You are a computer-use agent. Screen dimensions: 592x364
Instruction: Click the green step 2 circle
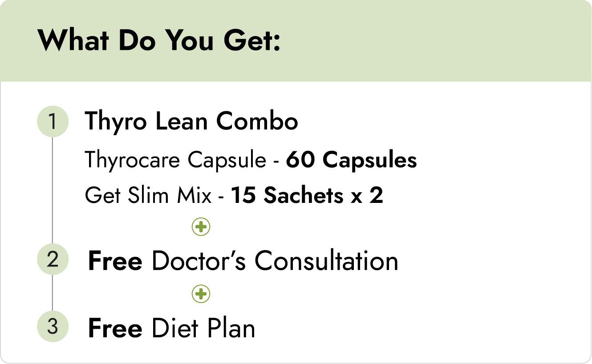[x=53, y=259]
